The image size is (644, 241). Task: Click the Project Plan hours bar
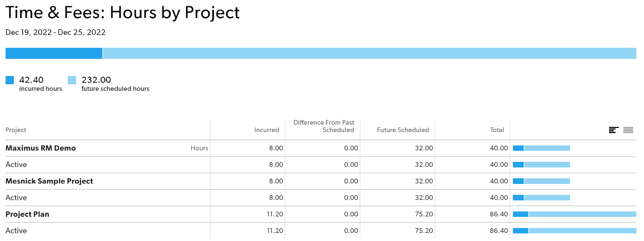pyautogui.click(x=575, y=214)
